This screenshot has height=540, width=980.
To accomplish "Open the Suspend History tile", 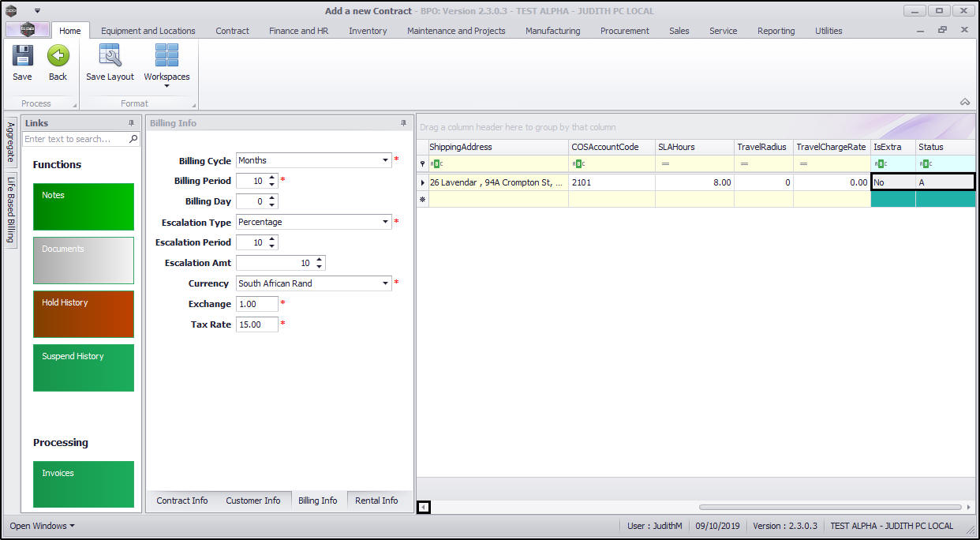I will coord(84,368).
